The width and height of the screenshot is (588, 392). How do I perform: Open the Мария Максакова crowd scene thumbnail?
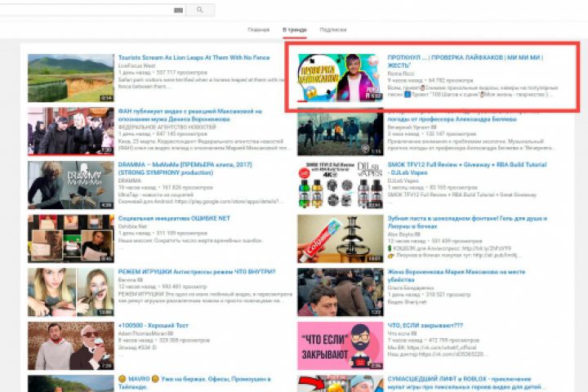point(340,292)
